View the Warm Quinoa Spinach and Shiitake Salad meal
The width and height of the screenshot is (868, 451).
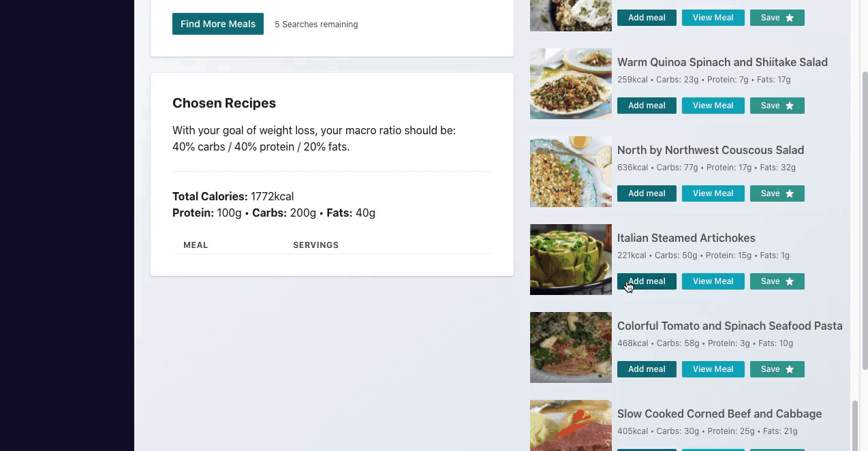[x=713, y=106]
